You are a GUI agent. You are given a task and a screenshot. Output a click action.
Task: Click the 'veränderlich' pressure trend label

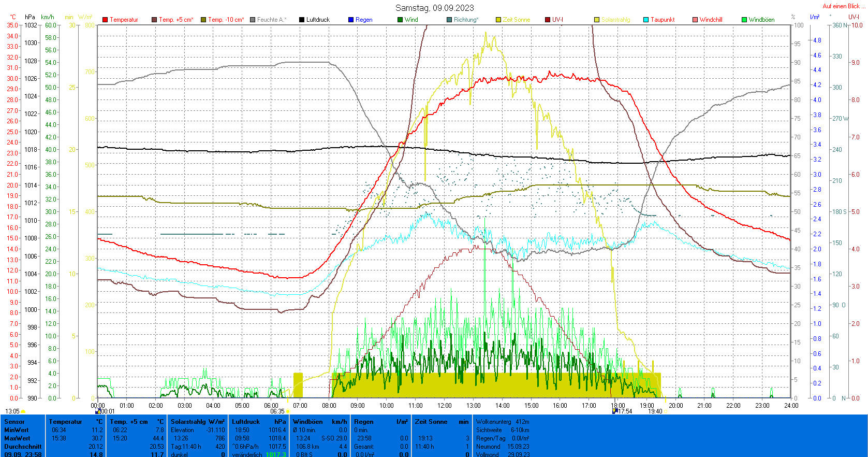pos(247,454)
